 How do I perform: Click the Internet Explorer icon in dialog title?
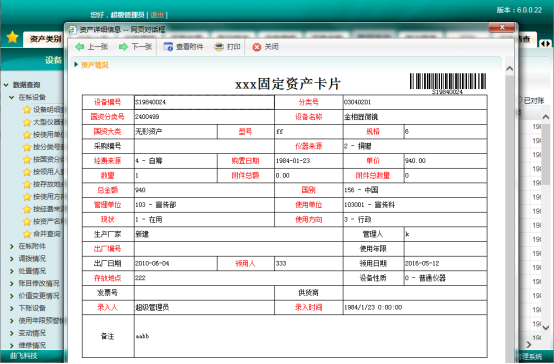[x=72, y=30]
